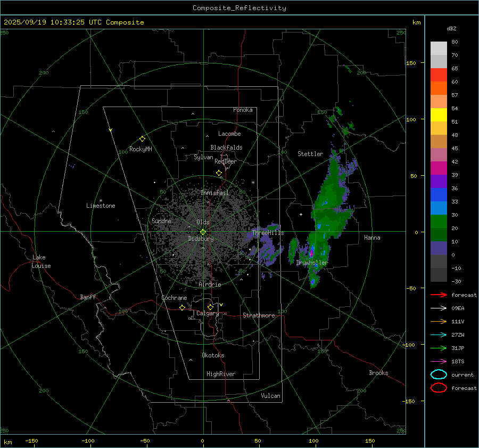
Task: Click the red forecast arrow in legend
Action: coord(438,295)
